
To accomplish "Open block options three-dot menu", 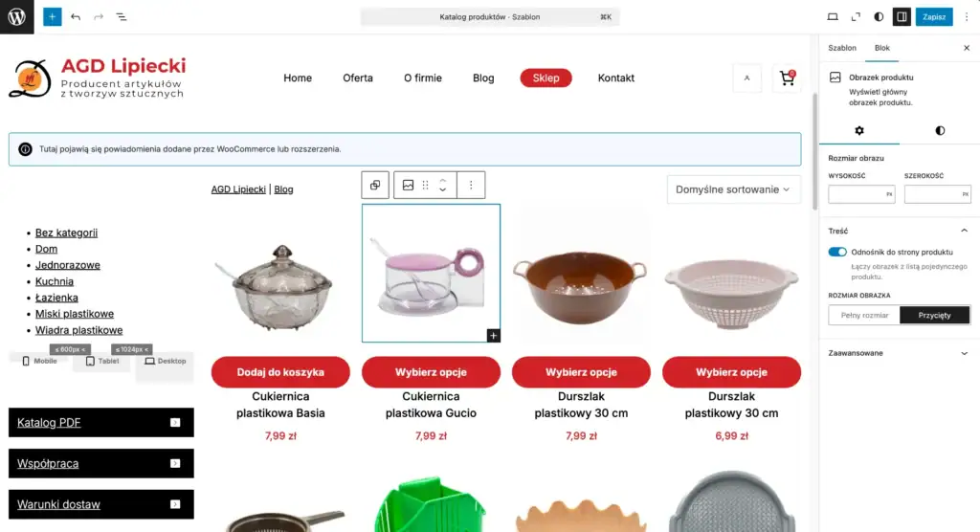I will (471, 185).
